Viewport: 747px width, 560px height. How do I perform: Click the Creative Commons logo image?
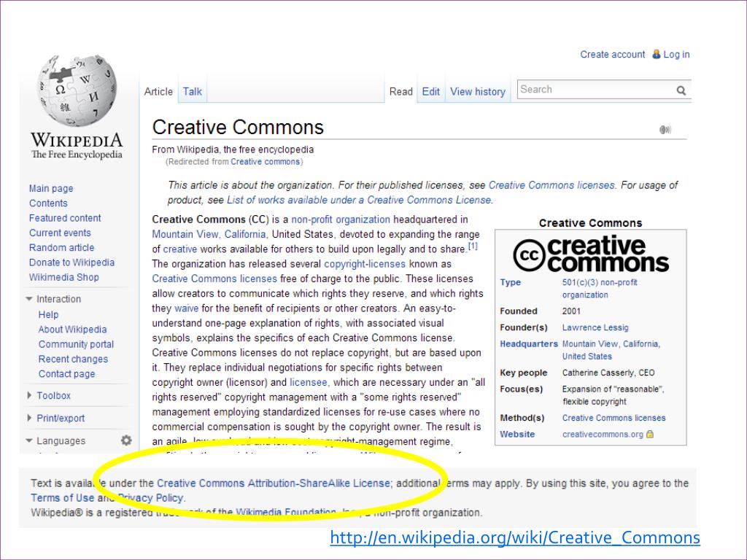(591, 254)
